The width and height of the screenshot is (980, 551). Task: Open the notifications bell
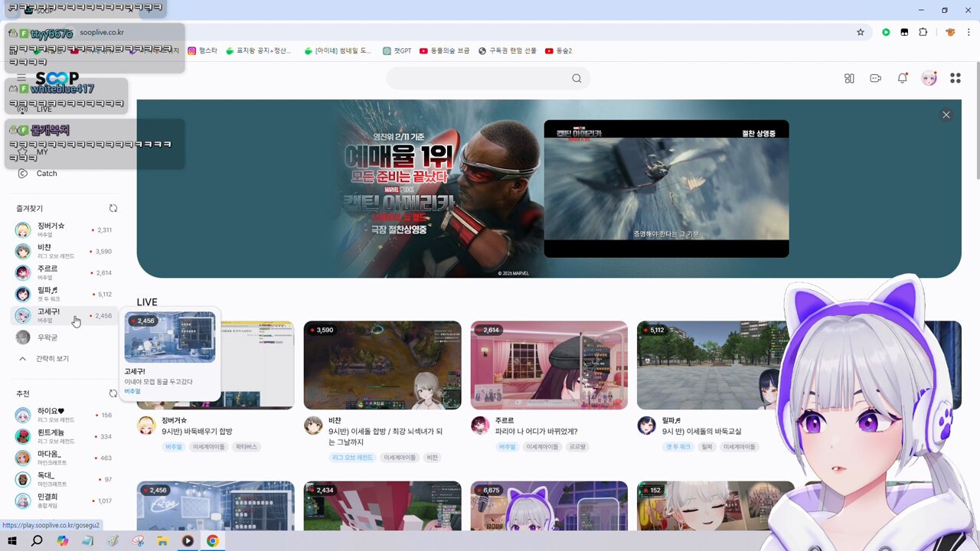pyautogui.click(x=903, y=78)
